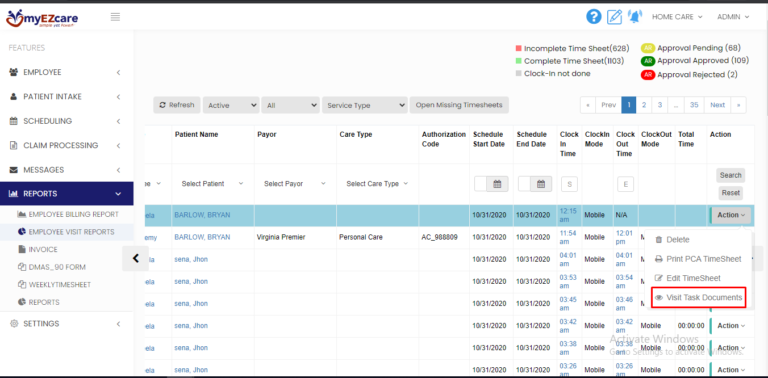
Task: Open Action button on highlighted BARLOW, BRYAN row
Action: 731,215
